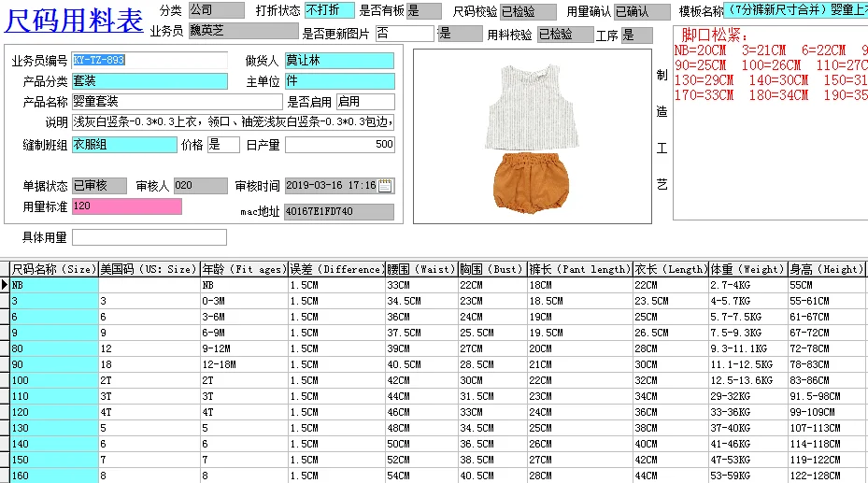Open the calendar picker beside 审核时间
The height and width of the screenshot is (483, 868).
[385, 185]
